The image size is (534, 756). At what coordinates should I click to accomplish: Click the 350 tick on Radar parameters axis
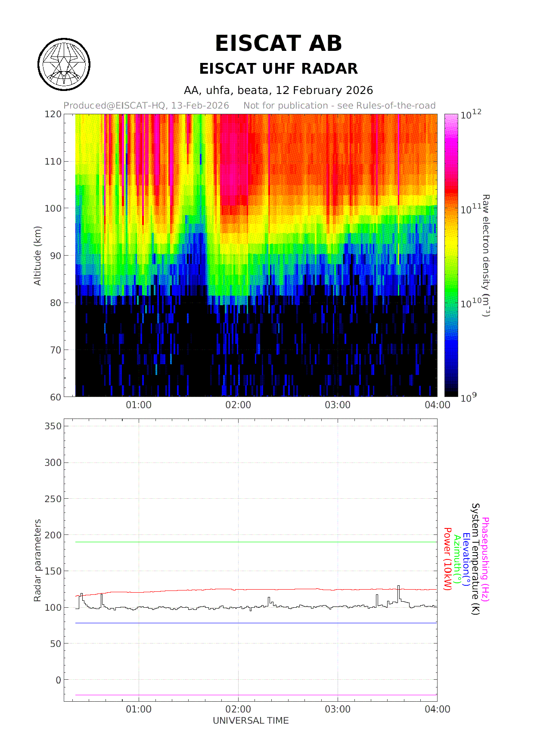point(53,426)
